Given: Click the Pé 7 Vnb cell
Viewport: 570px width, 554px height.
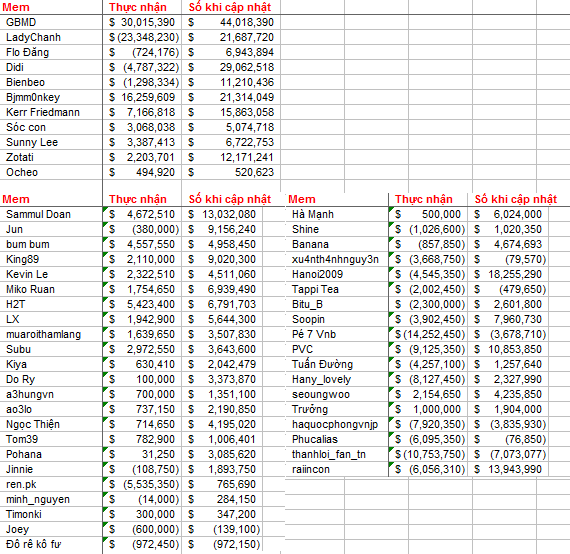Looking at the screenshot, I should [x=337, y=334].
